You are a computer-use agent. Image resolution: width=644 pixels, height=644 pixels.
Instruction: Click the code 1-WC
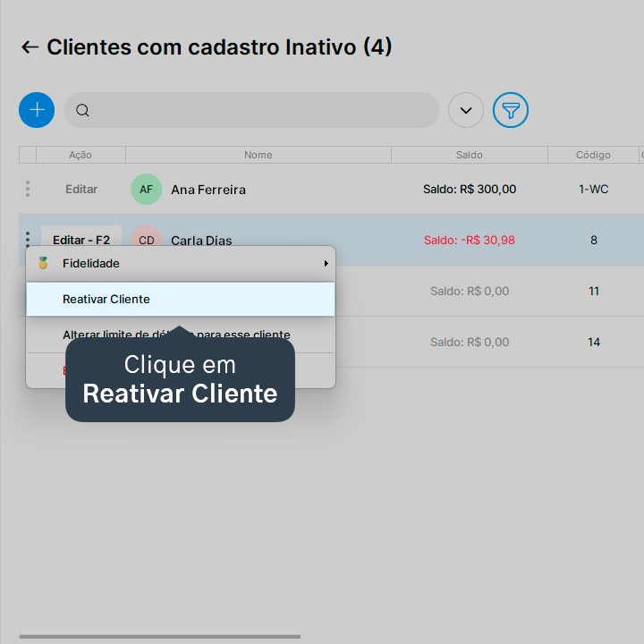[x=594, y=190]
